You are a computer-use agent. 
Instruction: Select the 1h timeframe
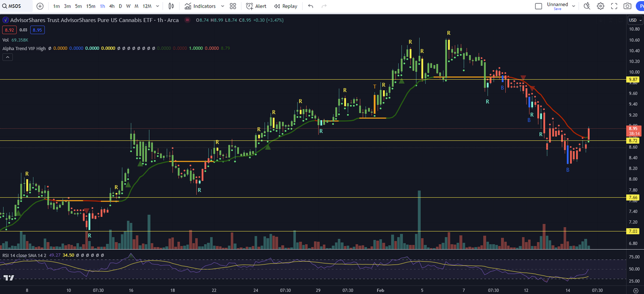click(103, 6)
